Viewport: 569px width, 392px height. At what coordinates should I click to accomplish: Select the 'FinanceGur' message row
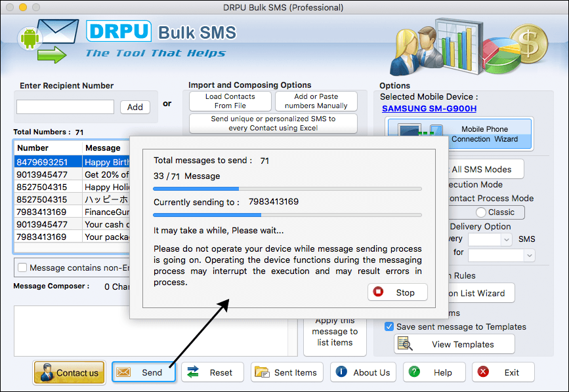72,212
